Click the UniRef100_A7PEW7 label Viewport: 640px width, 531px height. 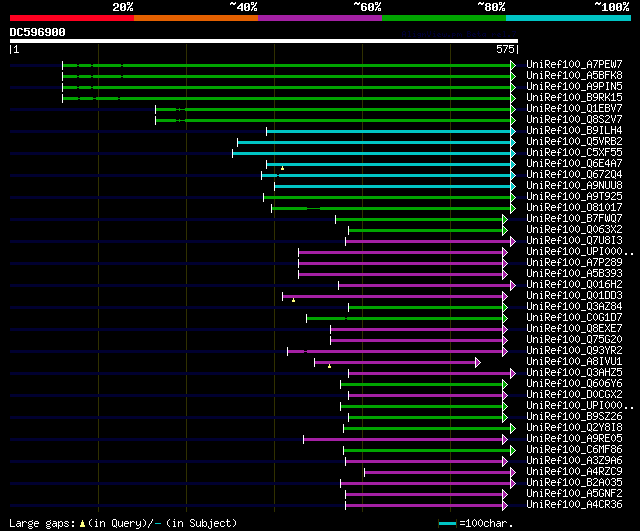pos(574,64)
